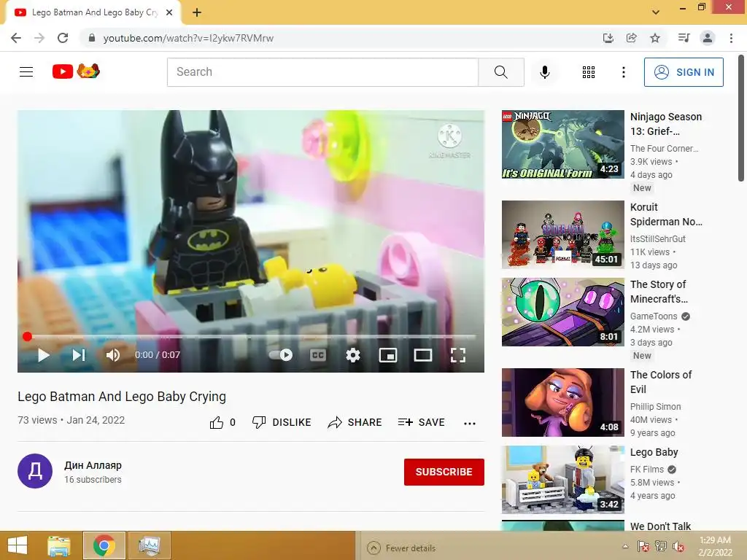The height and width of the screenshot is (560, 747).
Task: Click the SHARE arrow button
Action: [x=355, y=422]
